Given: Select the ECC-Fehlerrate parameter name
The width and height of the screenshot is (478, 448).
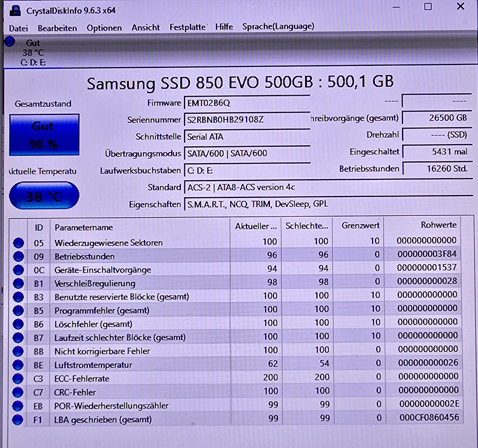Looking at the screenshot, I should [x=82, y=379].
